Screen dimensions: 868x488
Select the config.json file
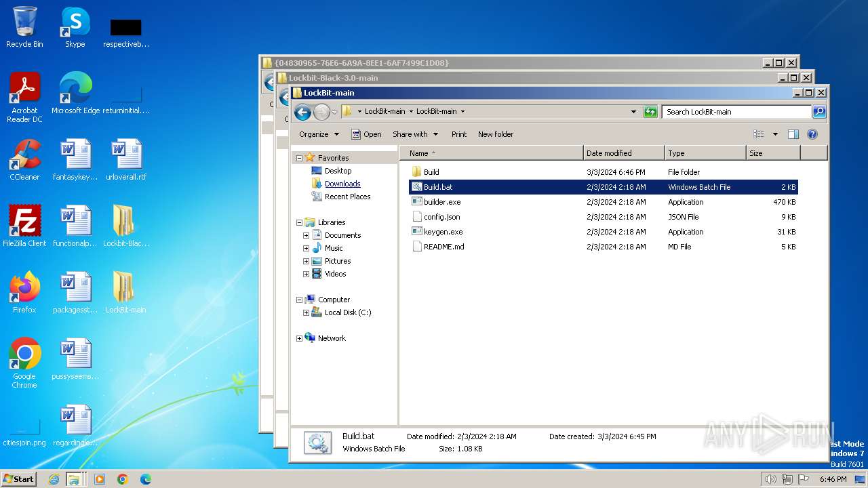(x=604, y=217)
